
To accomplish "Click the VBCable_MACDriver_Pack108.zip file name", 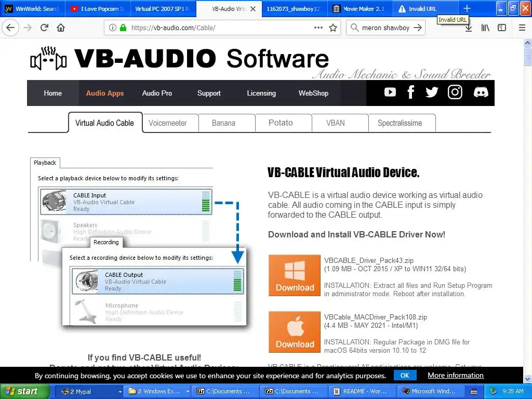I will pyautogui.click(x=375, y=317).
